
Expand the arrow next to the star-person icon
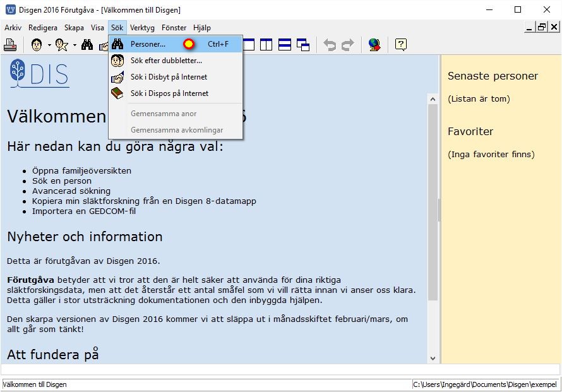pos(75,45)
